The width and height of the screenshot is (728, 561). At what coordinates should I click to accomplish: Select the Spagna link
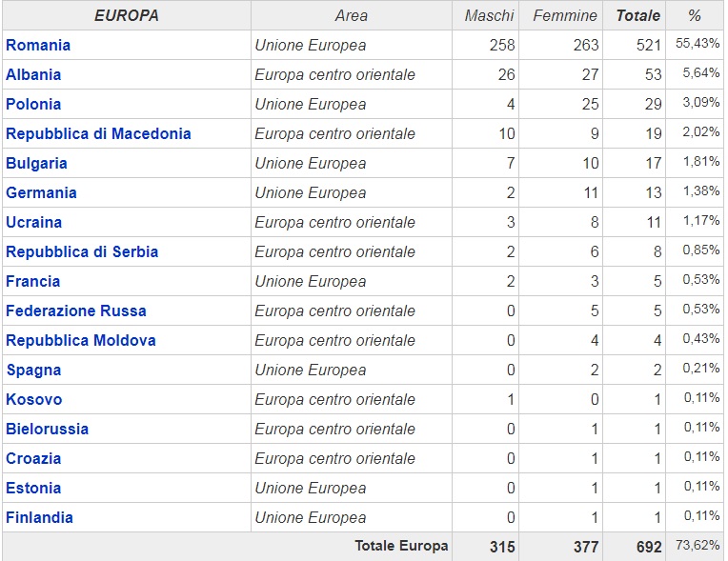click(x=33, y=370)
